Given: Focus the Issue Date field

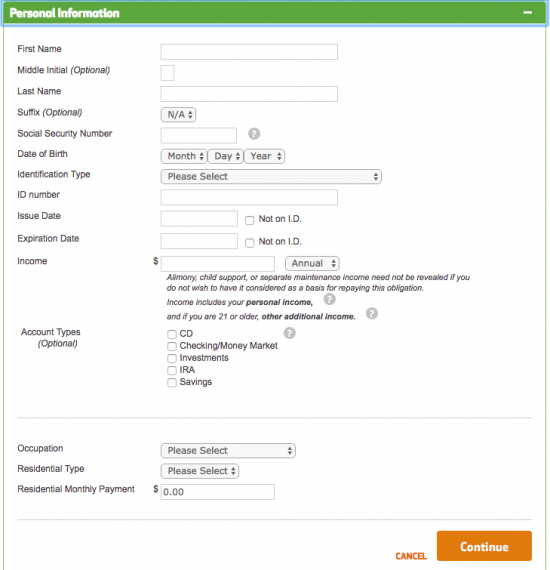Looking at the screenshot, I should point(199,219).
